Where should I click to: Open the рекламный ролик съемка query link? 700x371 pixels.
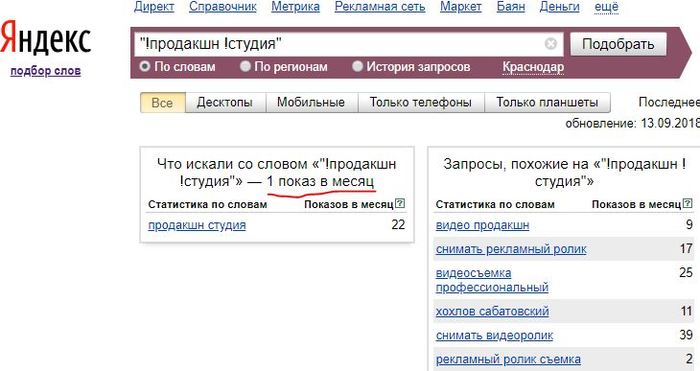coord(508,359)
